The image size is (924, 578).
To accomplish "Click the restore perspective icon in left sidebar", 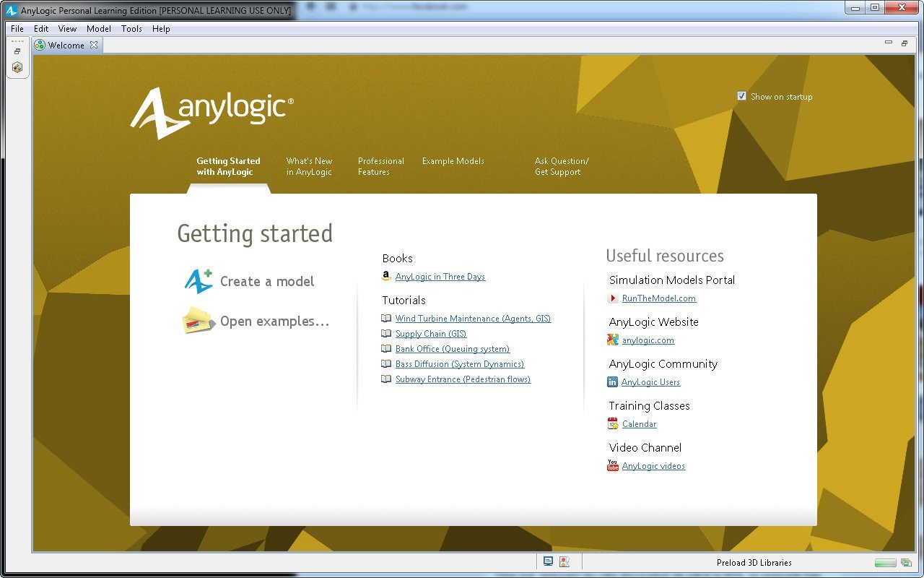I will tap(17, 51).
